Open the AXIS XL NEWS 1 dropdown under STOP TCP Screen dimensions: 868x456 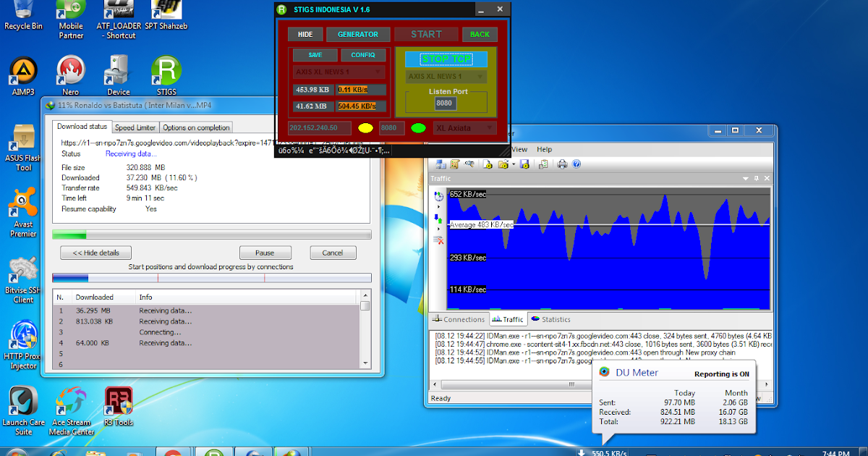click(446, 76)
